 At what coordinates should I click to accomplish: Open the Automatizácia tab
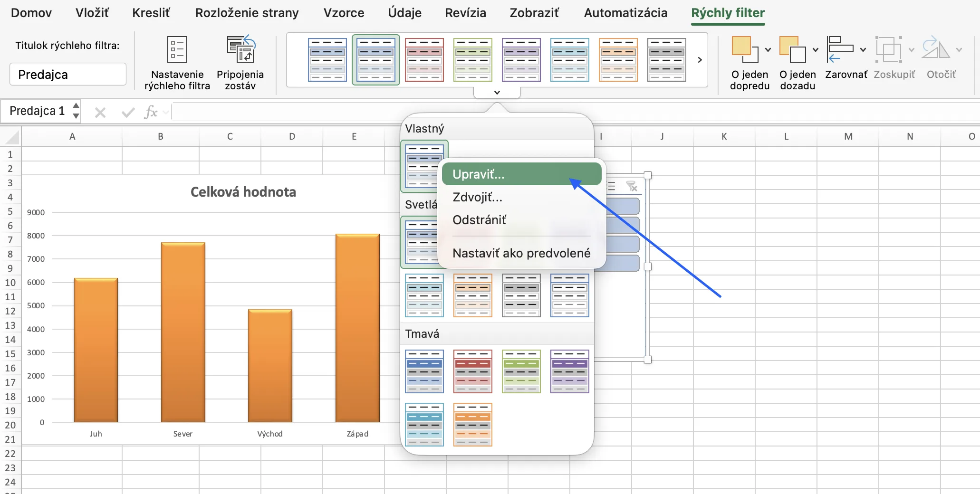click(x=625, y=13)
